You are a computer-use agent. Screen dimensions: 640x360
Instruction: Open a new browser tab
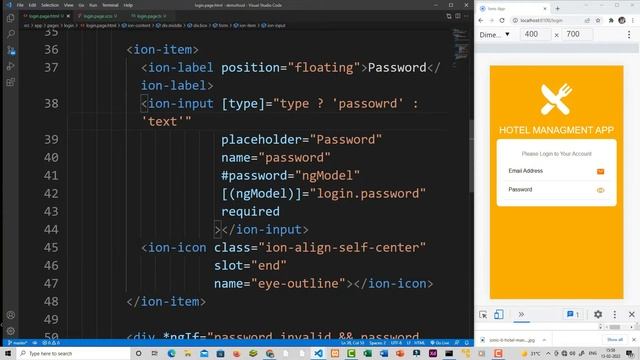[557, 9]
